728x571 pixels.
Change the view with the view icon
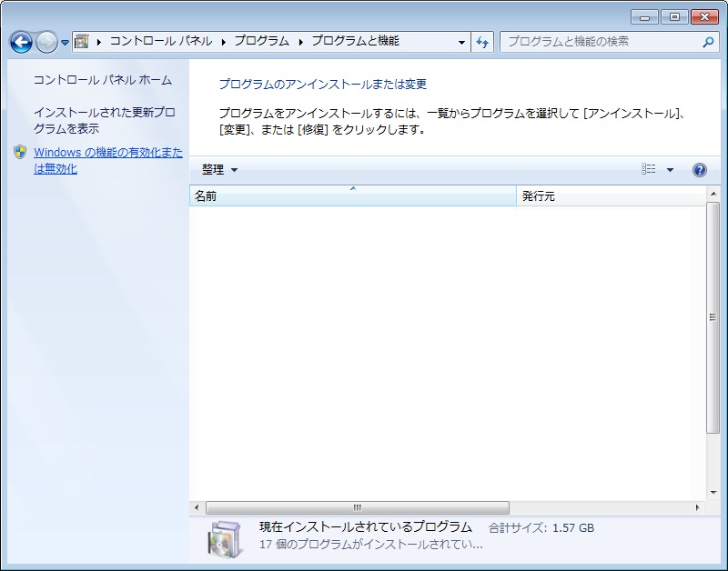coord(649,169)
